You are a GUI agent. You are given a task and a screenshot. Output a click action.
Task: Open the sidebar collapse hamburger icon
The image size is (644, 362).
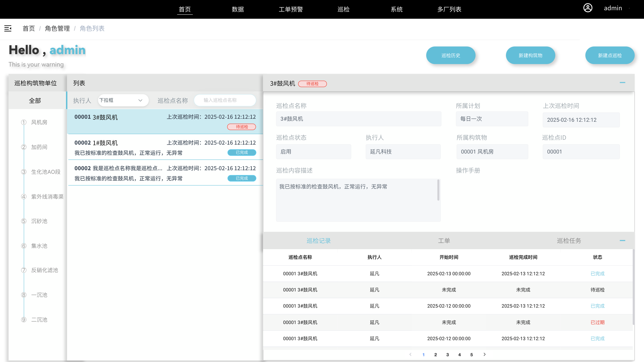(x=8, y=29)
